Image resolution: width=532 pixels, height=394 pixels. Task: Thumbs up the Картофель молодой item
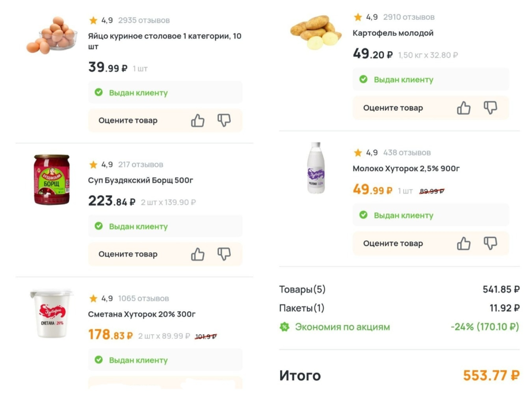464,108
